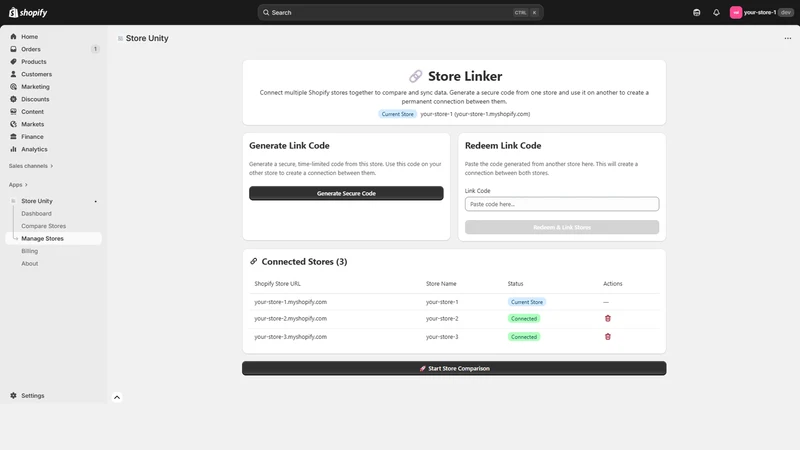Click the Store Name column header
800x450 pixels.
point(441,284)
